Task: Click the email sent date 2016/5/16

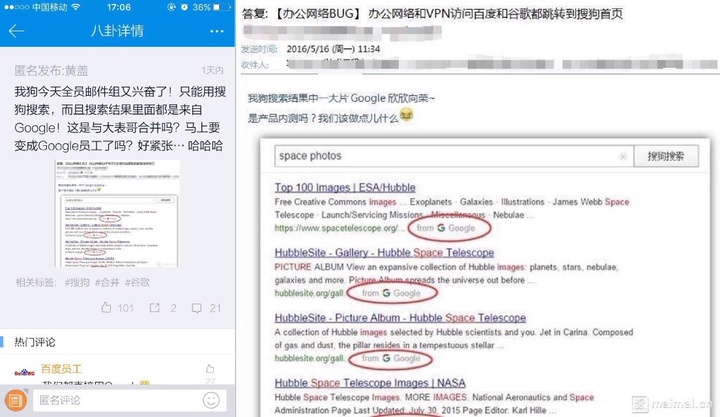Action: pos(333,49)
